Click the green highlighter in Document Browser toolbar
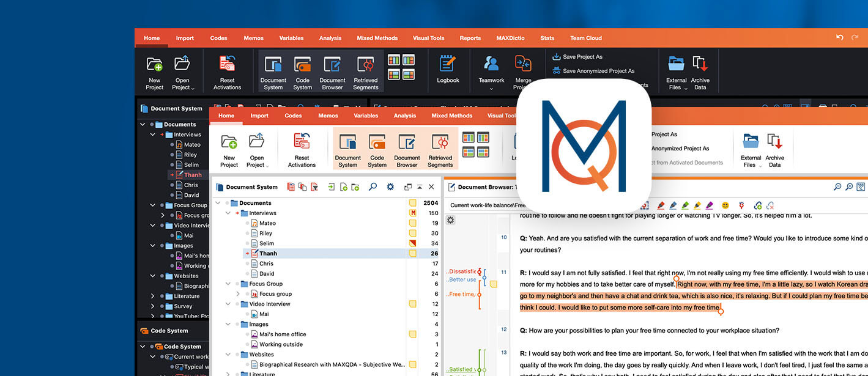Viewport: 868px width, 376px height. (x=685, y=205)
